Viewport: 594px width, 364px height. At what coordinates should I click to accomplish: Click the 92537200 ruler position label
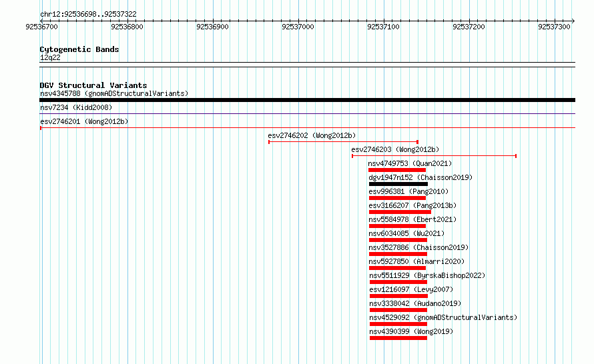tap(469, 27)
